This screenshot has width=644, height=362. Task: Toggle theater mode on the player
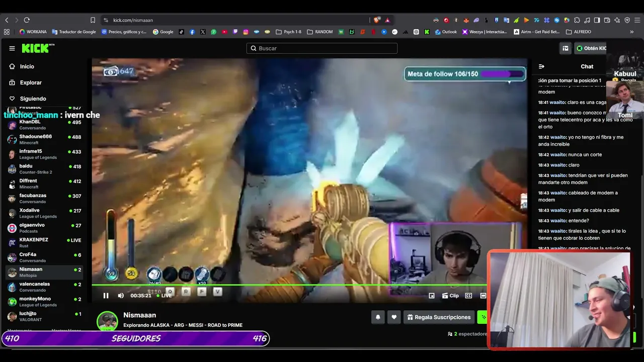tap(483, 296)
